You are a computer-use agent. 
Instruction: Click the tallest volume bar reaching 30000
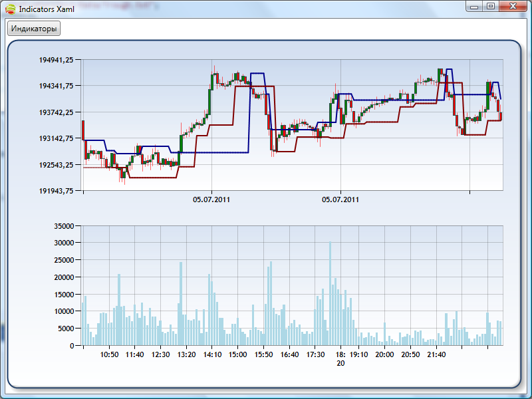331,293
